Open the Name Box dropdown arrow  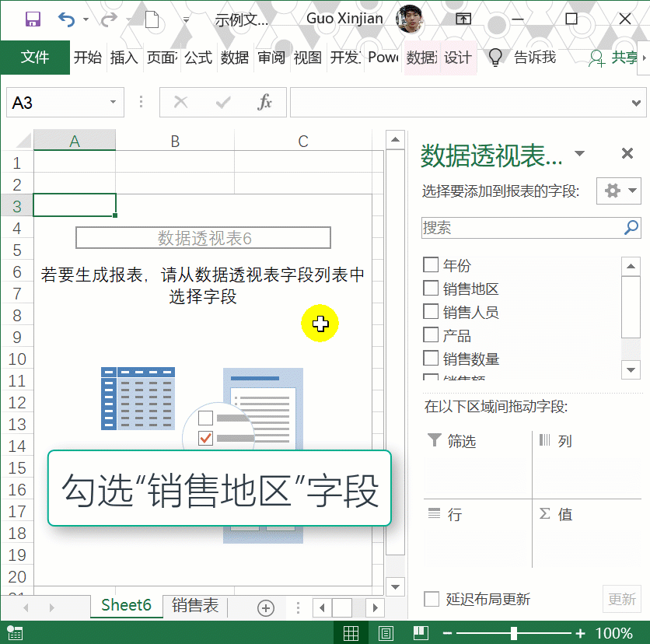(113, 102)
